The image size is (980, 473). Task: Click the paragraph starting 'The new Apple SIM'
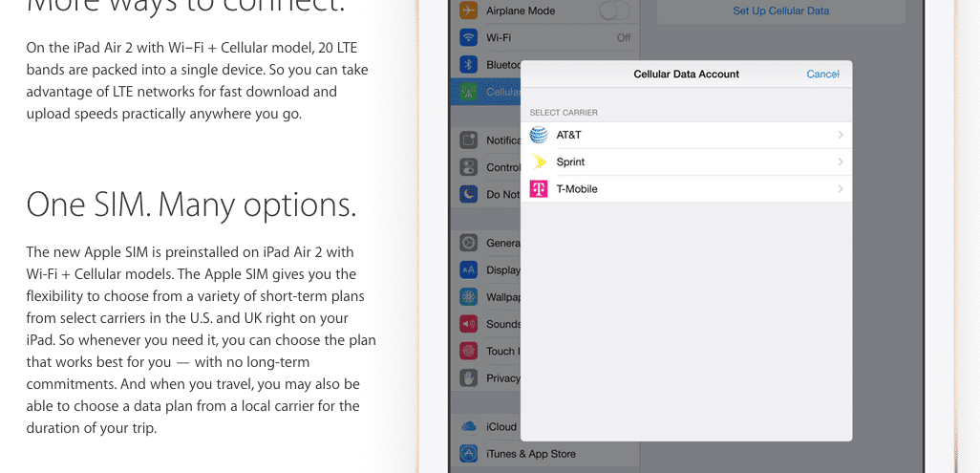pos(201,340)
